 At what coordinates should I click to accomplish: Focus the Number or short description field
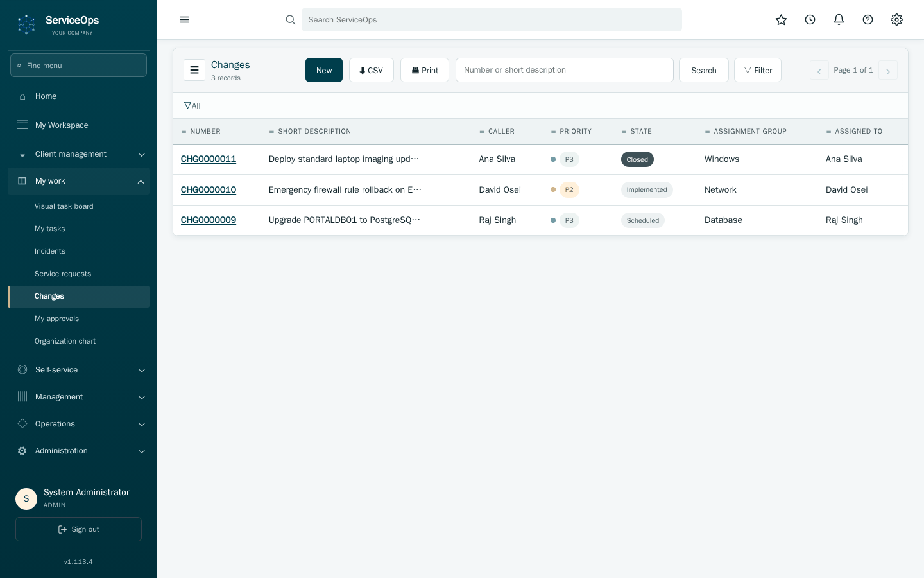pyautogui.click(x=565, y=70)
